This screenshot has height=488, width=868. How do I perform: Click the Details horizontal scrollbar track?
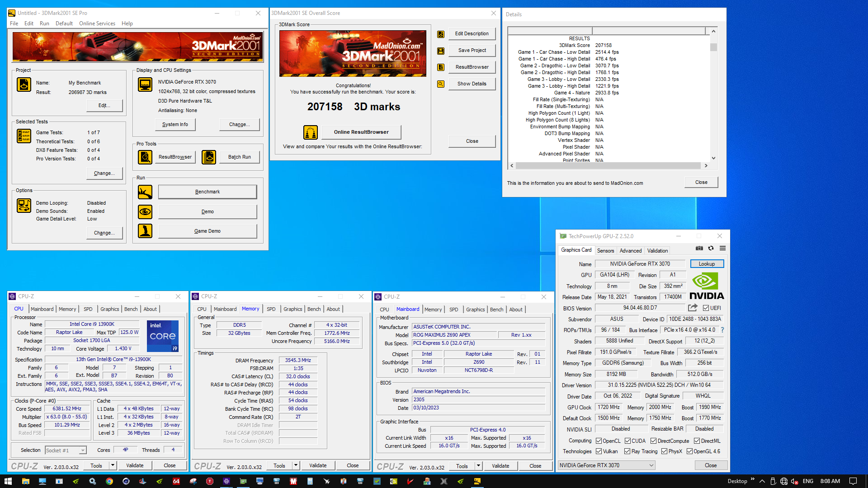[609, 166]
